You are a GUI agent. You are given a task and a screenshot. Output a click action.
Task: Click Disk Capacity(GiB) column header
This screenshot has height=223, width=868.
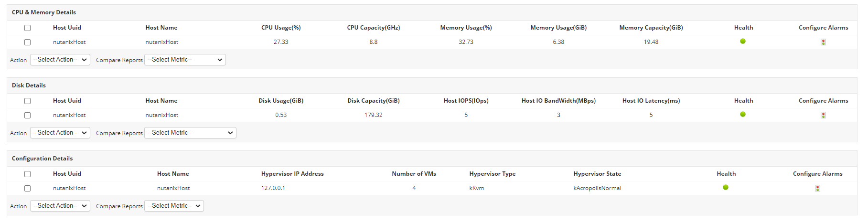(x=374, y=101)
